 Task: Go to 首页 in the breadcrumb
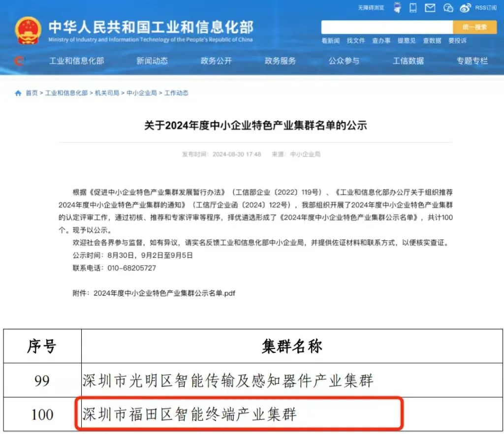pyautogui.click(x=31, y=93)
